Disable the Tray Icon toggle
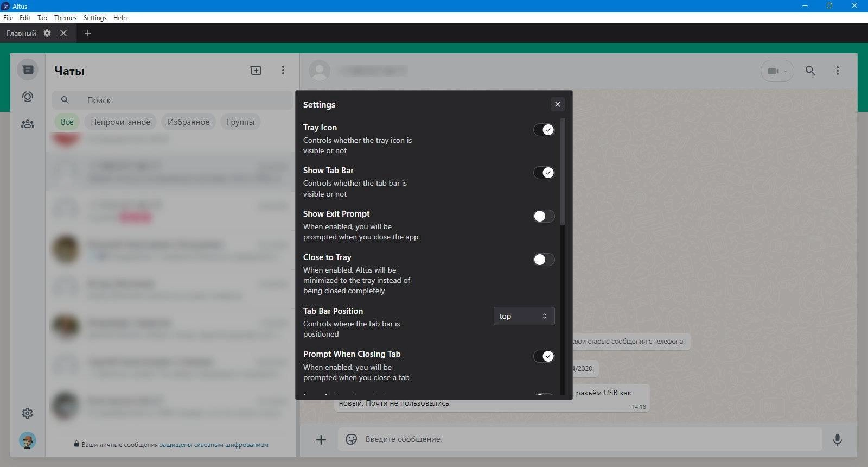The height and width of the screenshot is (467, 868). pos(544,129)
